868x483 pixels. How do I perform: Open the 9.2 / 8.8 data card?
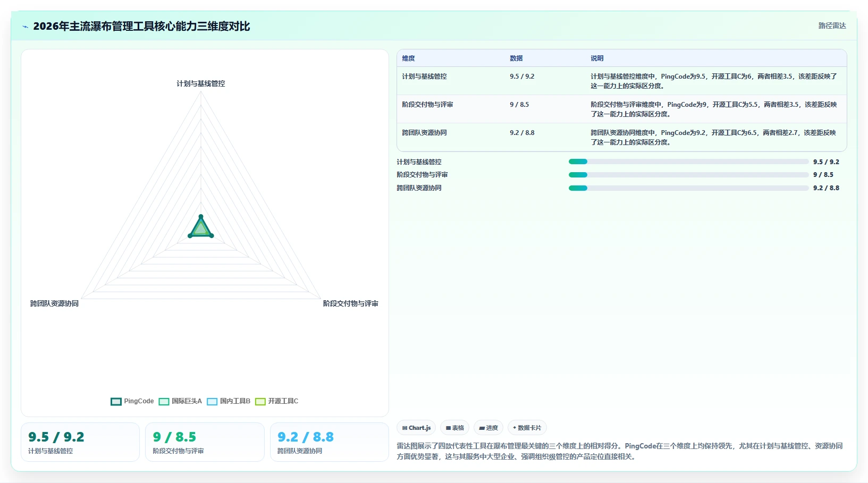click(330, 442)
